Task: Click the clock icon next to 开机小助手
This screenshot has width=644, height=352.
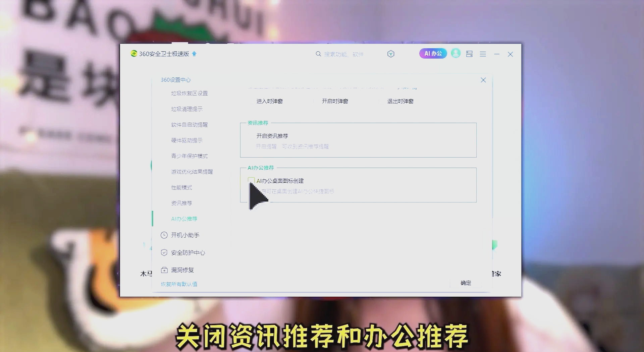Action: 164,235
